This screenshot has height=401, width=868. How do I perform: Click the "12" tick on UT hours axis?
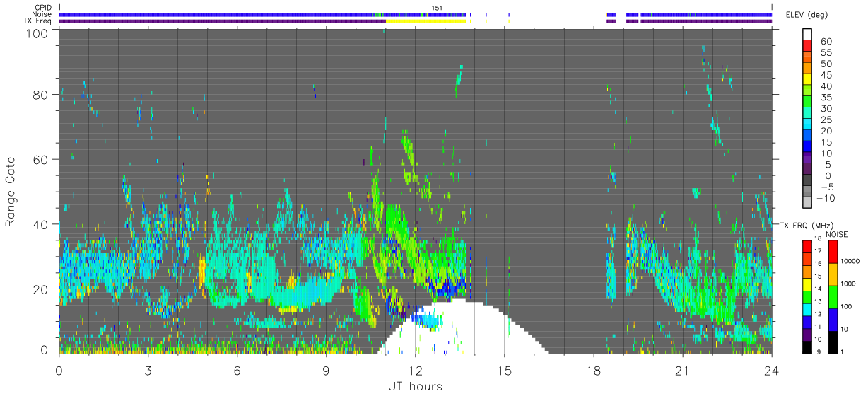point(415,370)
